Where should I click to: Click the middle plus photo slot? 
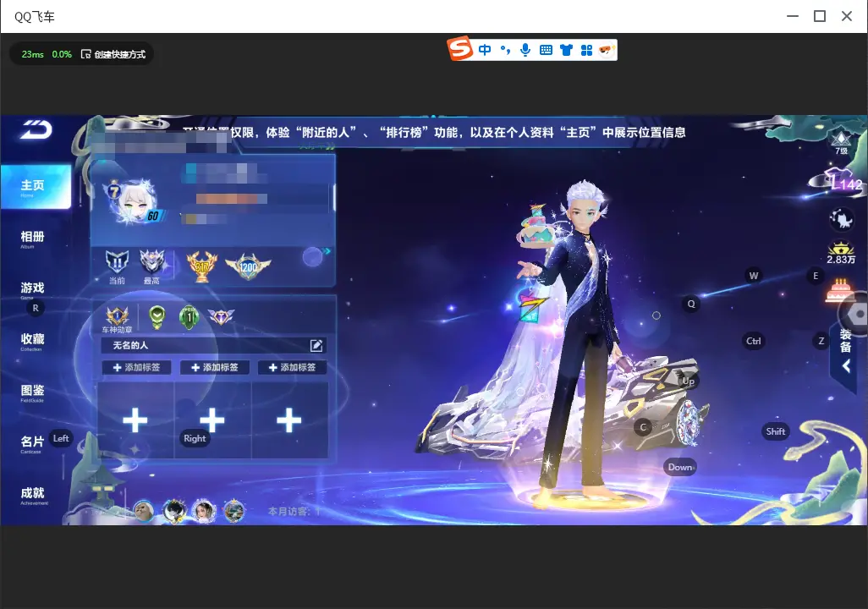212,420
